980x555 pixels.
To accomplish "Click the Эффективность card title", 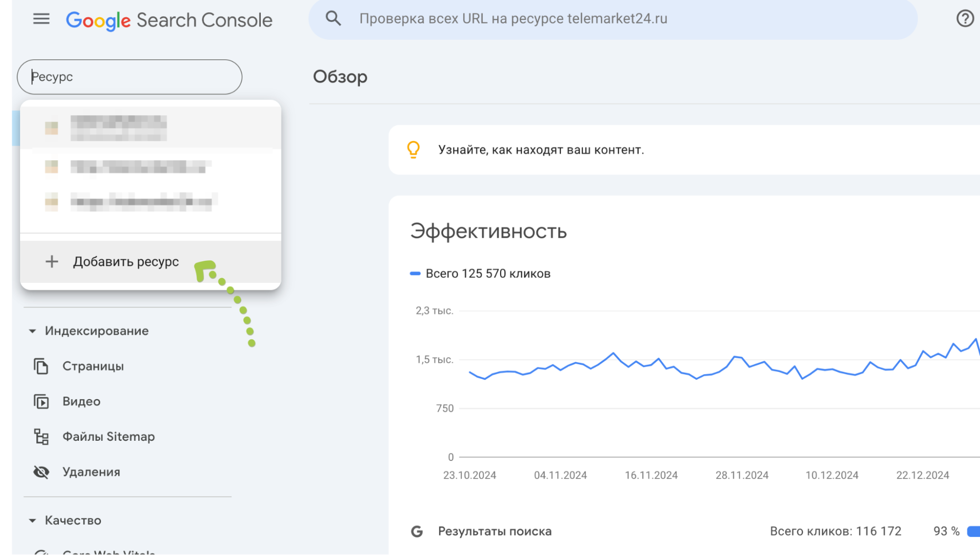I will coord(488,231).
